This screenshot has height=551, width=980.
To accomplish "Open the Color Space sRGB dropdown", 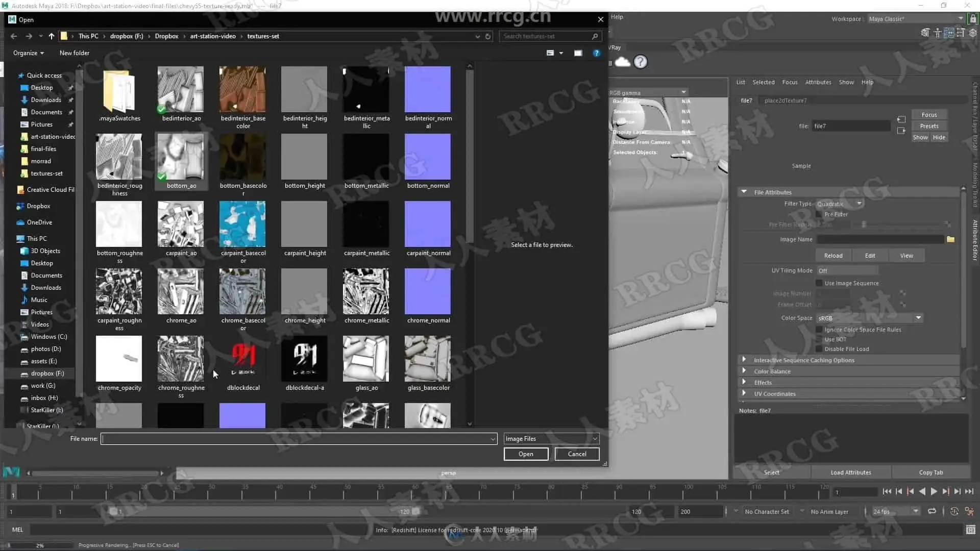I will 918,318.
